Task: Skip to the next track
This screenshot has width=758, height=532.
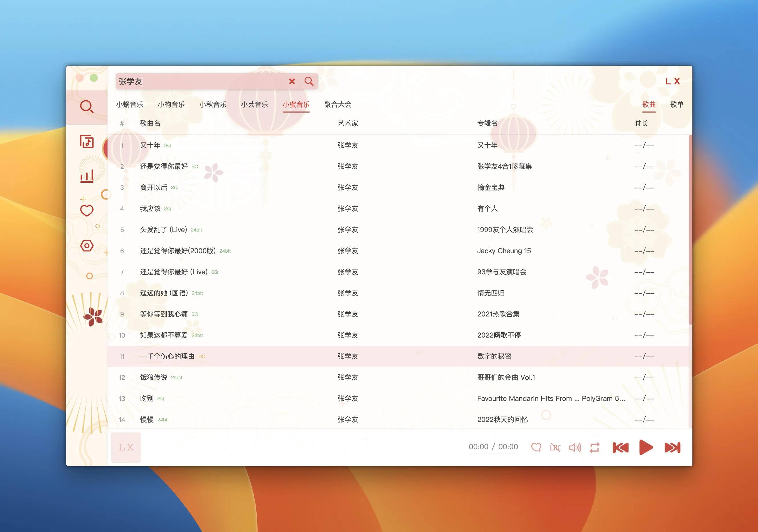Action: tap(672, 448)
